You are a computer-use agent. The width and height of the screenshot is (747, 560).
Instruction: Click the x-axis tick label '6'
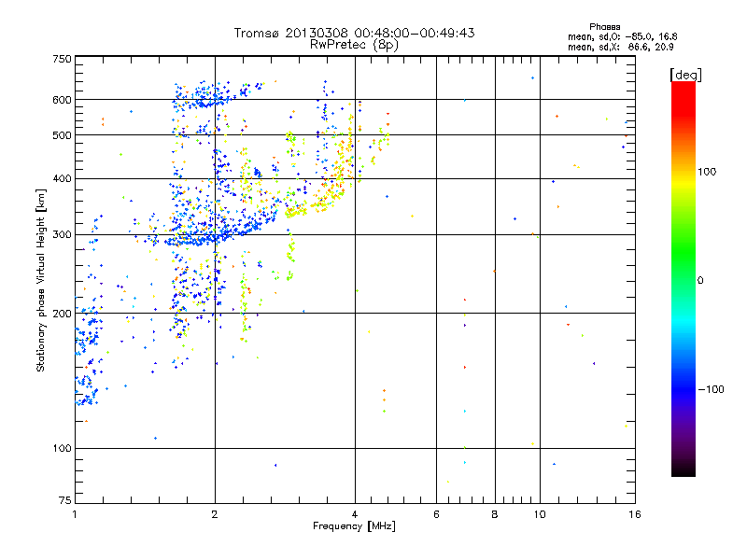click(x=436, y=514)
